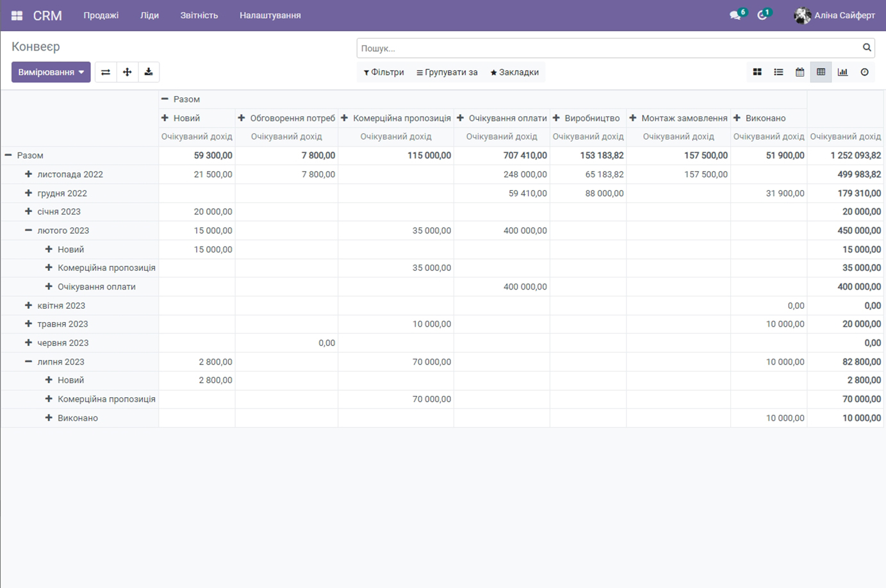Click the search magnifier icon
This screenshot has height=588, width=886.
pos(867,47)
